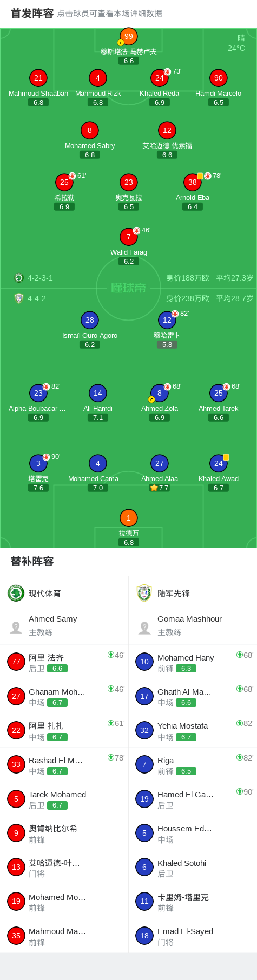Tap the 陆军先锋 team crest
257x980 pixels.
pyautogui.click(x=144, y=593)
